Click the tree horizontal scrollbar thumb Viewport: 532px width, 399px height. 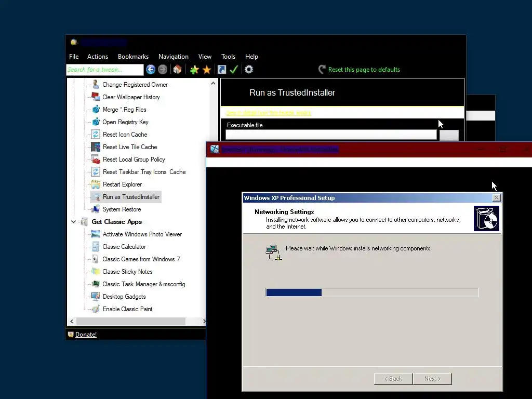click(130, 321)
